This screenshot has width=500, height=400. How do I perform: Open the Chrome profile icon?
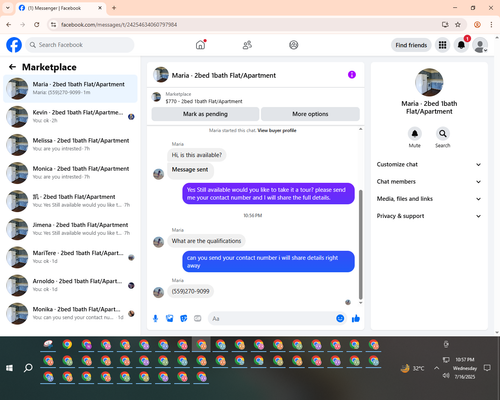477,24
